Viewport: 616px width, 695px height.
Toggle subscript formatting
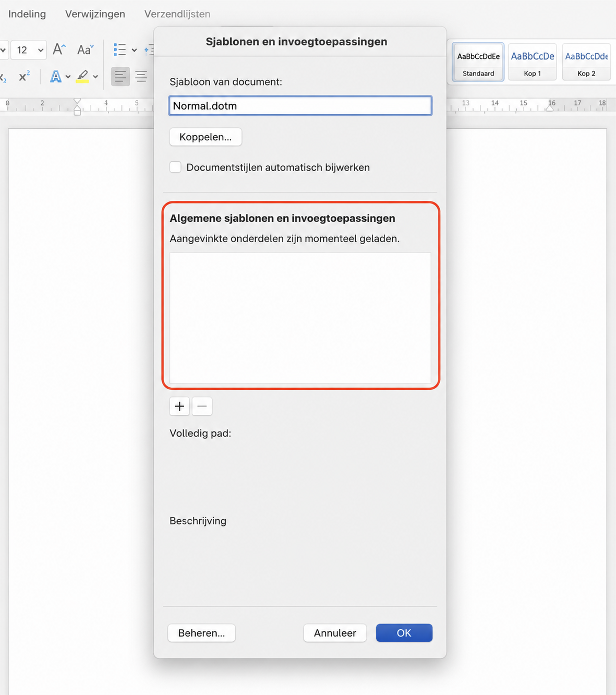coord(3,78)
